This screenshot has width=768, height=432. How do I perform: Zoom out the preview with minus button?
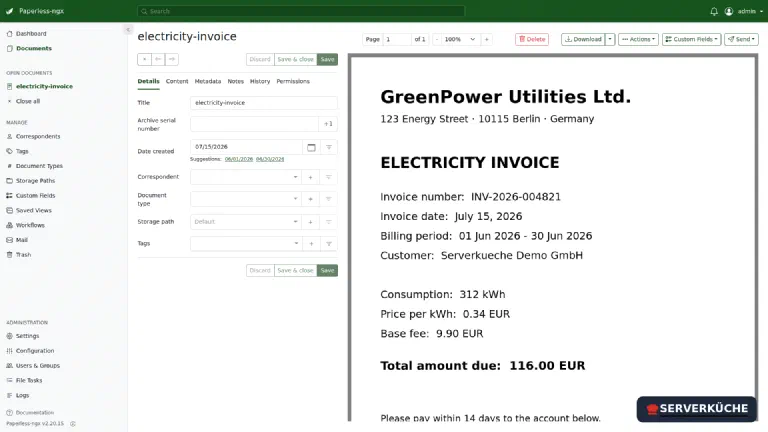(x=437, y=39)
